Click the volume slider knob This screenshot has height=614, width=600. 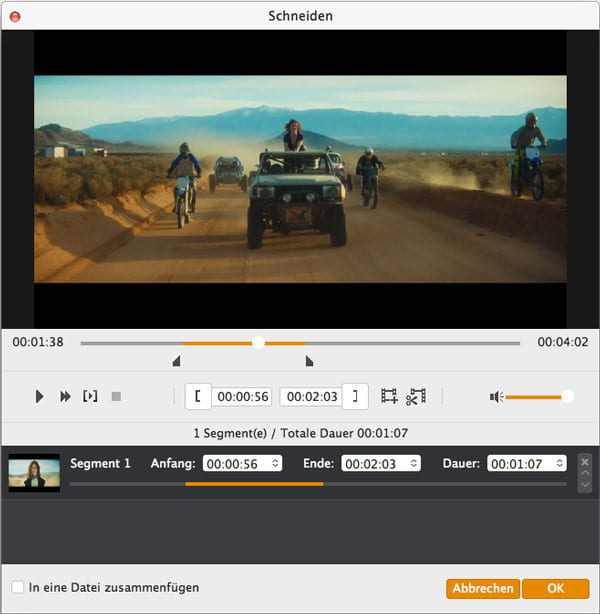[x=567, y=397]
